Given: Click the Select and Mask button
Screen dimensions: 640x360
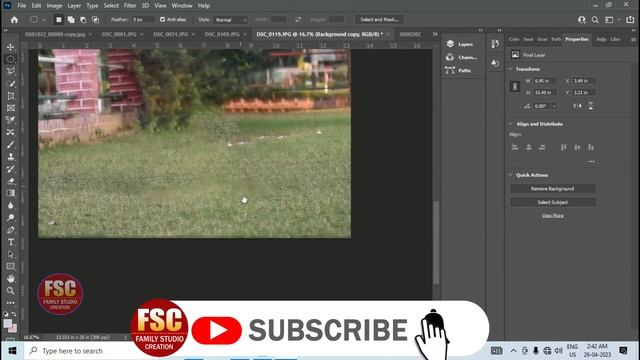Looking at the screenshot, I should [x=379, y=20].
